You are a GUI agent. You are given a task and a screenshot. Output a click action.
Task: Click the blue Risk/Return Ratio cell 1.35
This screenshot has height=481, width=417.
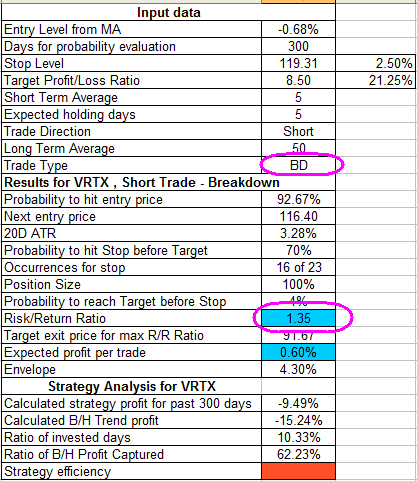click(x=298, y=318)
